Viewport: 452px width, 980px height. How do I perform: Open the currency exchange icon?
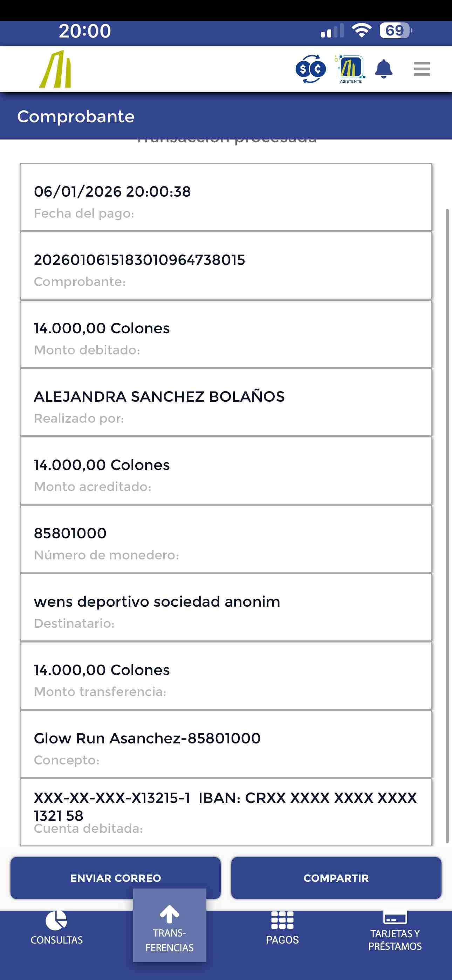coord(310,69)
